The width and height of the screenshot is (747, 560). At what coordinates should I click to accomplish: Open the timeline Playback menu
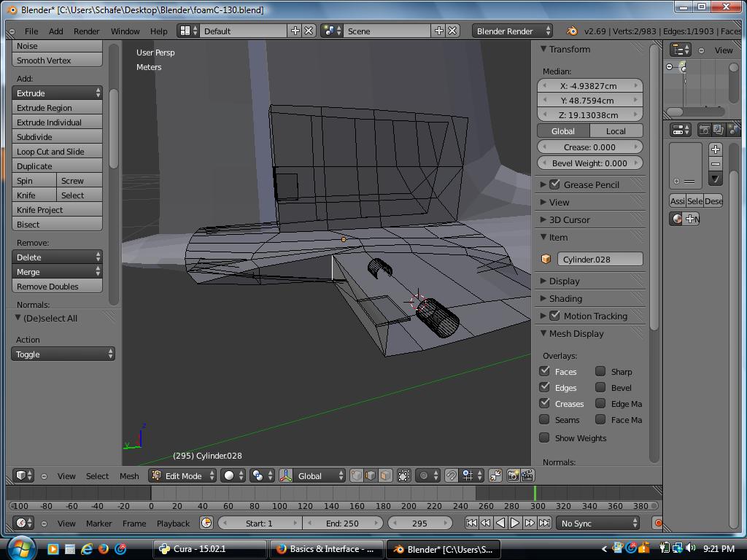pos(173,524)
